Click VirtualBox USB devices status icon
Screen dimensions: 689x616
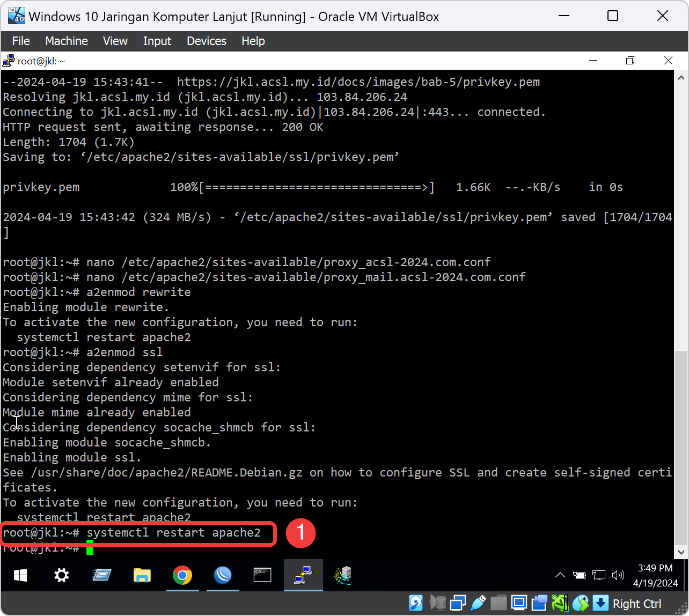[479, 603]
